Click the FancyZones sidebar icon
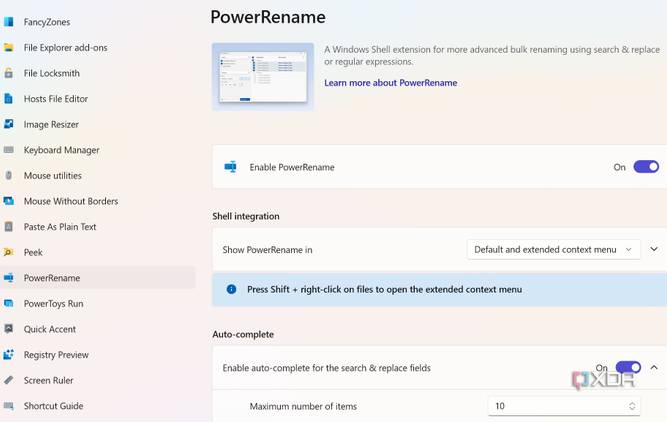Viewport: 667px width, 422px height. (x=9, y=22)
